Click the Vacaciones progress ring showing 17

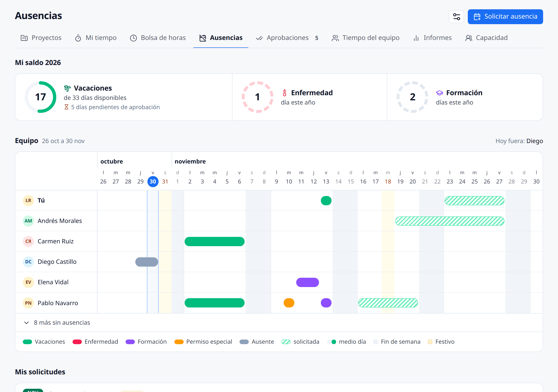click(40, 97)
